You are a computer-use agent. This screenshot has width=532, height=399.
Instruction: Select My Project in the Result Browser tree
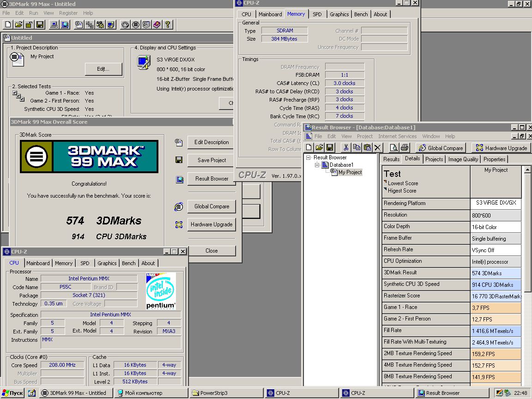tap(350, 172)
